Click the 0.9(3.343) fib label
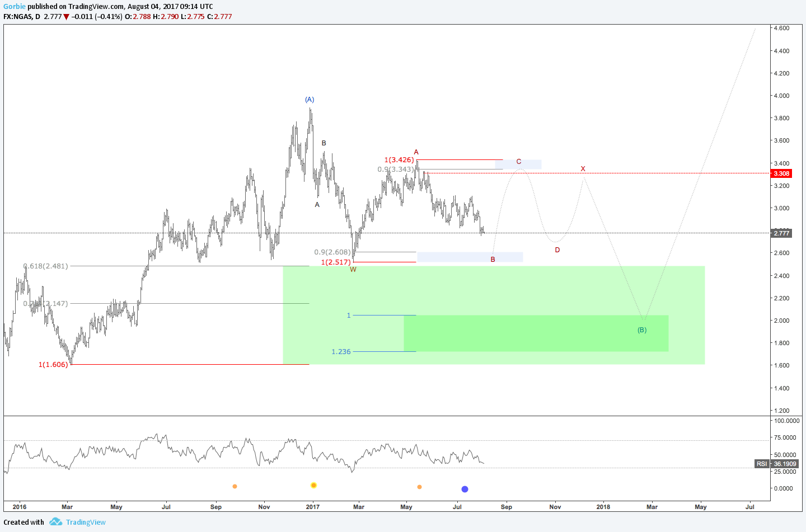The image size is (806, 532). point(396,170)
